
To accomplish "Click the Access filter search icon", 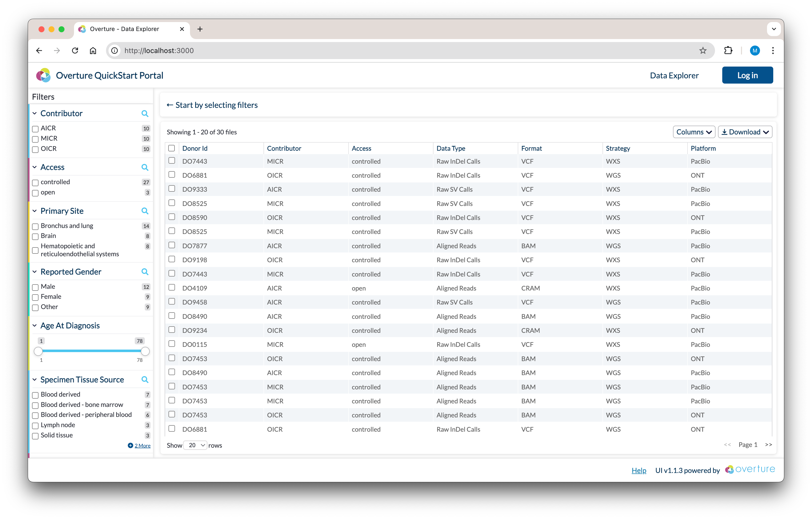I will [x=145, y=167].
